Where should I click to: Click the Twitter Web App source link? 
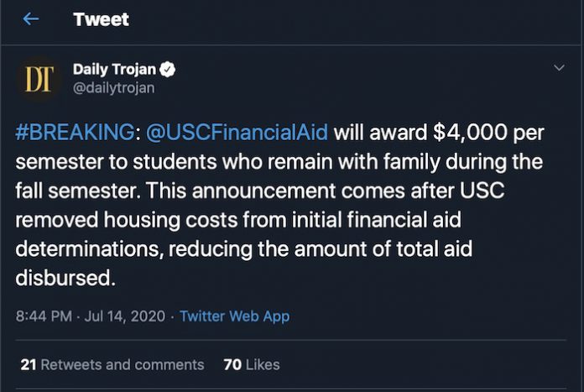point(235,316)
